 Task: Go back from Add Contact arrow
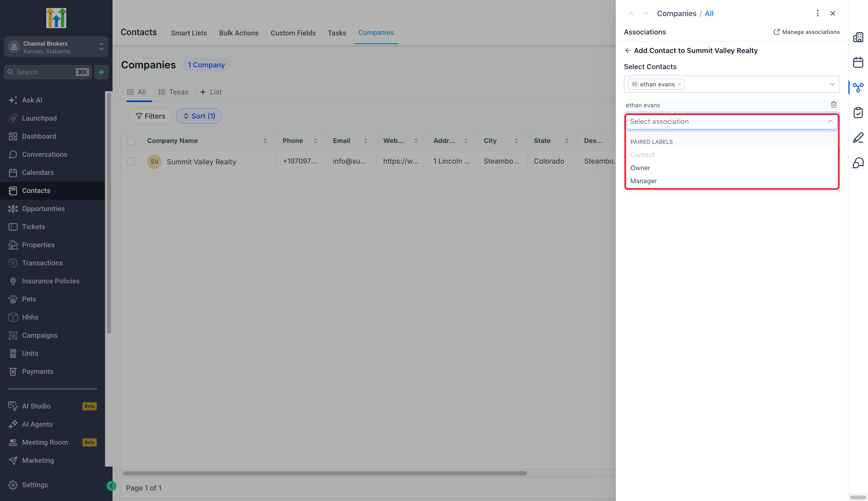(628, 51)
